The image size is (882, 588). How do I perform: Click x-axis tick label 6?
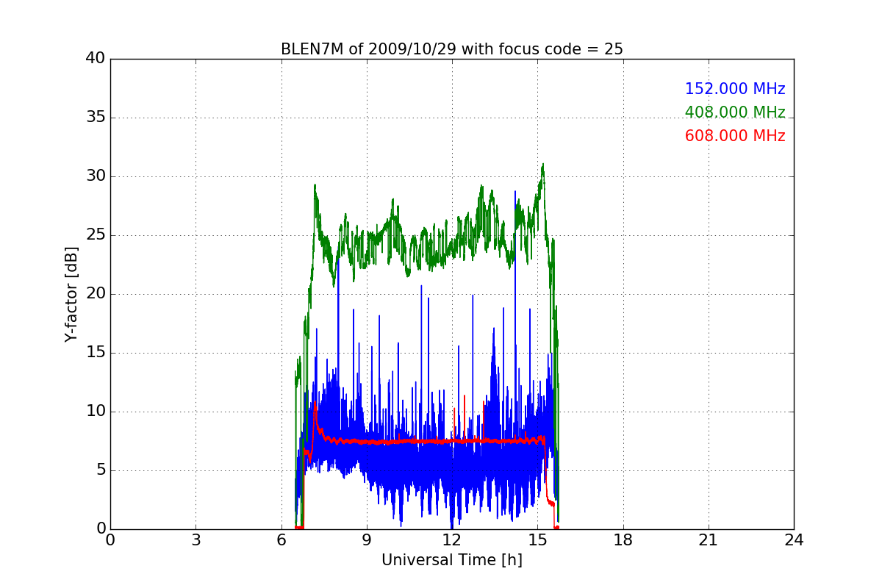click(281, 540)
